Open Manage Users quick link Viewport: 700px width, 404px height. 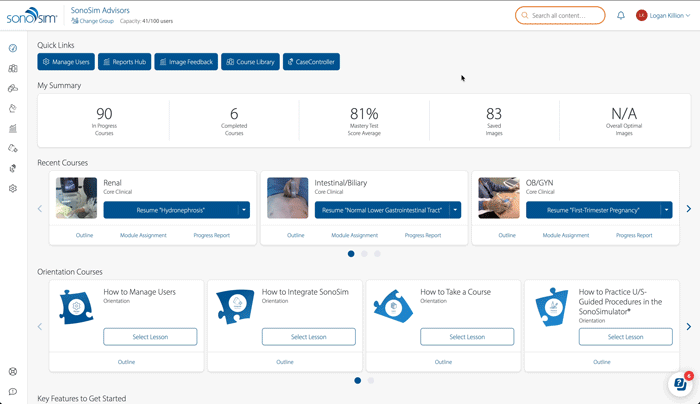[66, 62]
